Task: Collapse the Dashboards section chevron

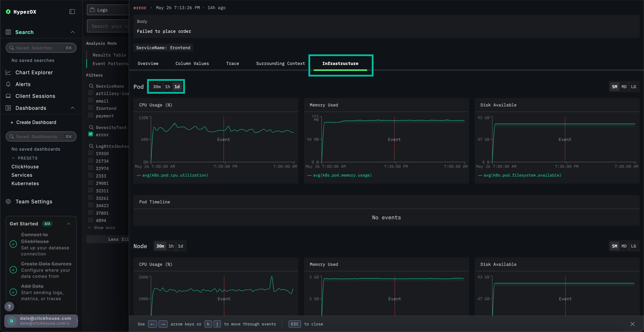Action: (x=72, y=108)
